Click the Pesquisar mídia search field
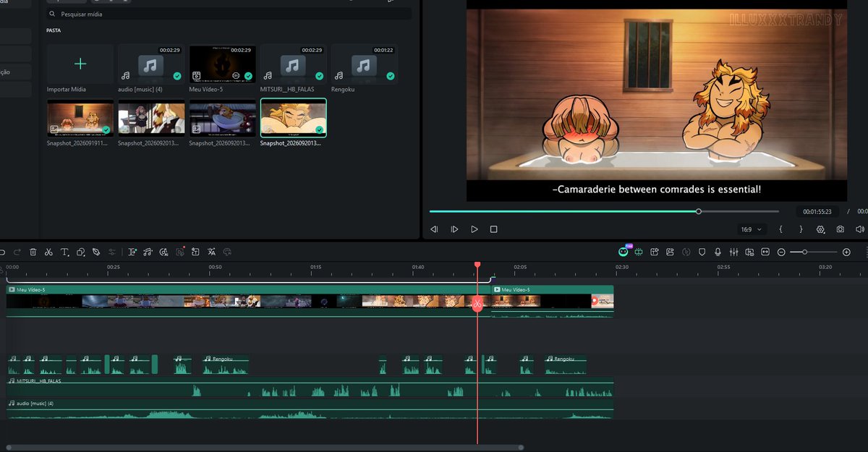This screenshot has height=452, width=868. pyautogui.click(x=229, y=14)
